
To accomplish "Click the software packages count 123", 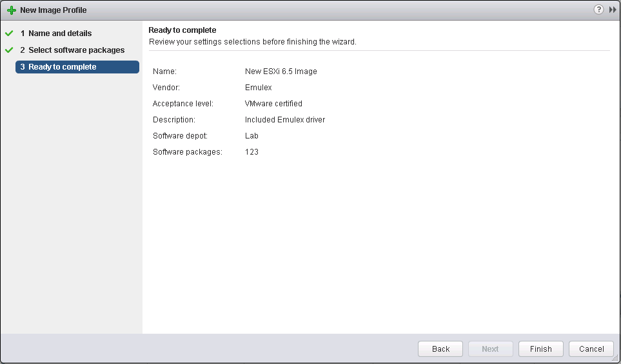I will pyautogui.click(x=251, y=152).
